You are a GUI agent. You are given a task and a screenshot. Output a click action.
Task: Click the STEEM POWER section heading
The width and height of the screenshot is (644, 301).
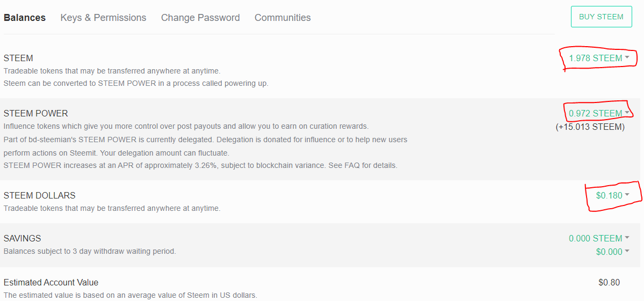click(x=36, y=113)
